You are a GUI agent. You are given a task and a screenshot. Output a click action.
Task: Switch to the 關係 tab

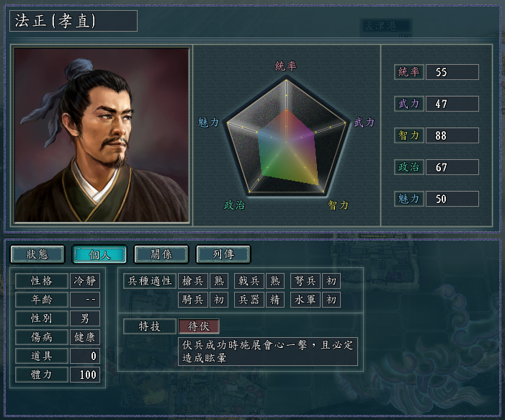[x=161, y=254]
